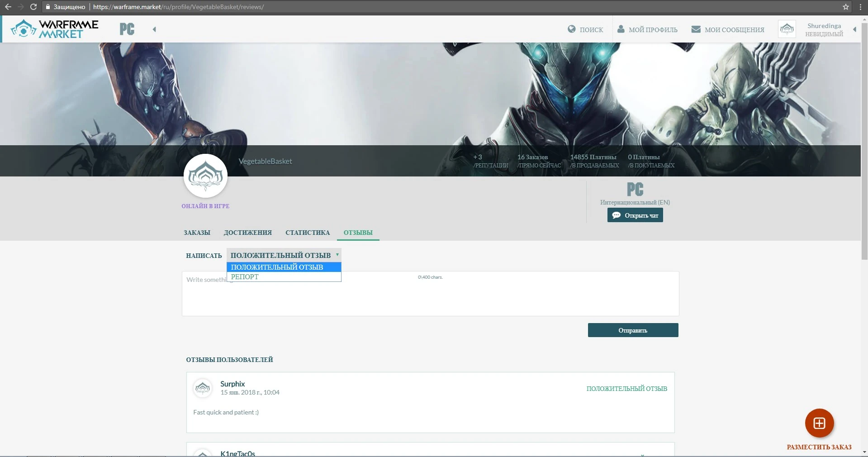
Task: Click the НЕВИДИМЫЙ status text
Action: click(824, 34)
